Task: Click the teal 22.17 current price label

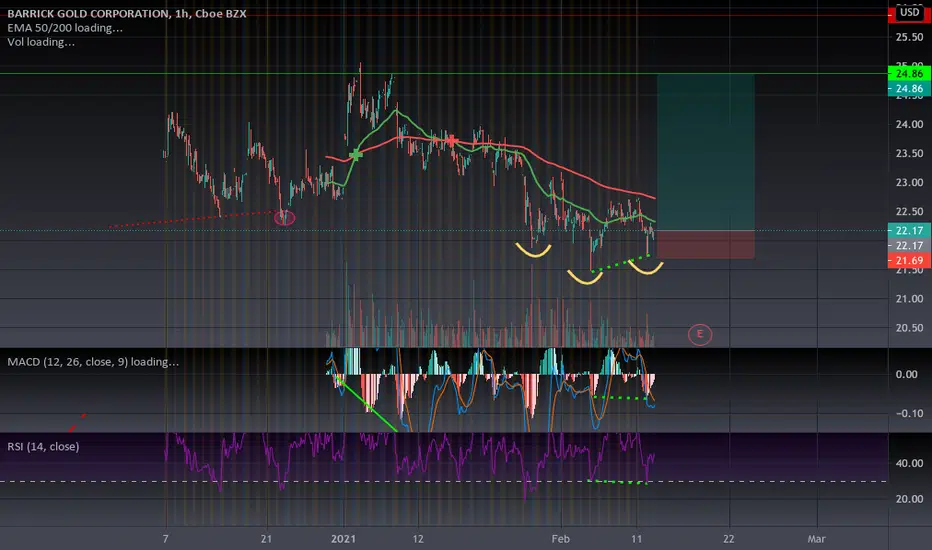Action: pyautogui.click(x=909, y=230)
